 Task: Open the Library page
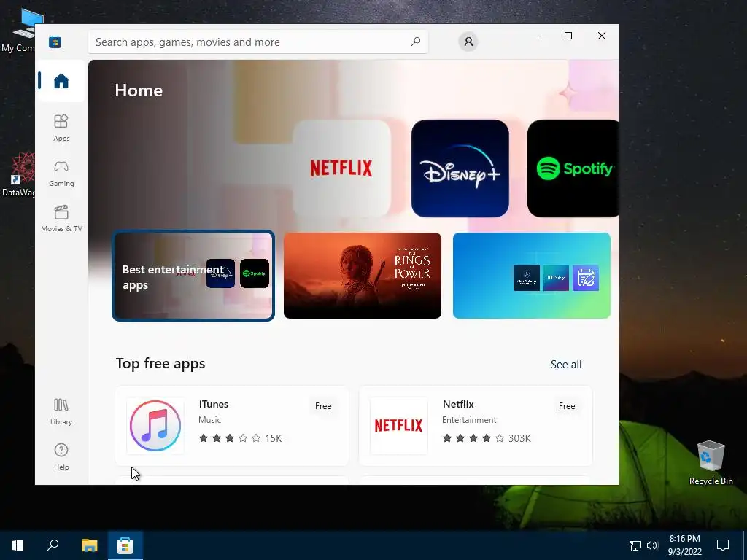[61, 411]
